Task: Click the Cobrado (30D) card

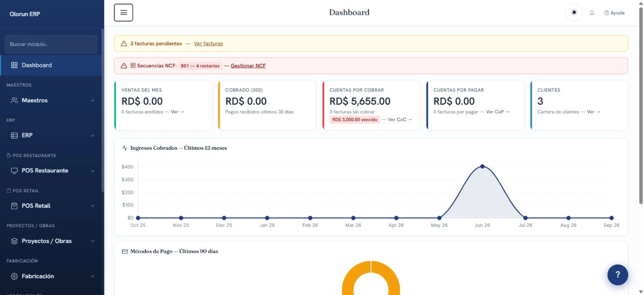Action: [x=267, y=105]
